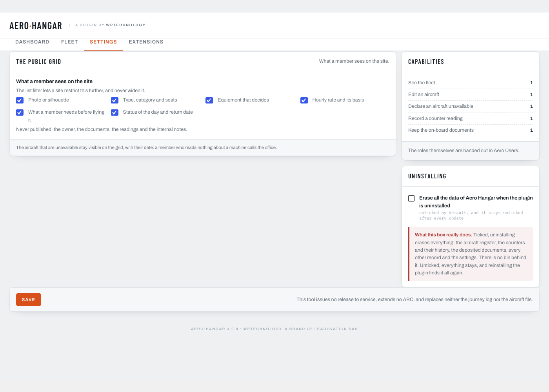Toggle What a member needs before flying

pos(20,113)
